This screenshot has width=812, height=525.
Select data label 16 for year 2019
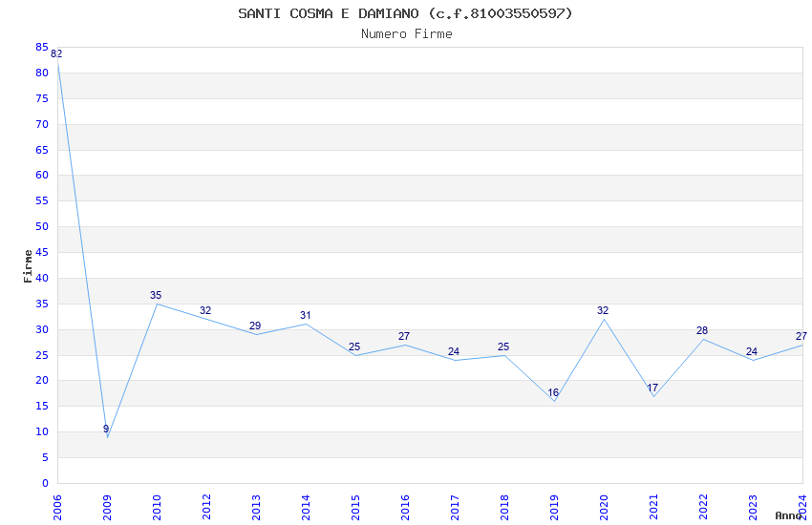coord(553,392)
